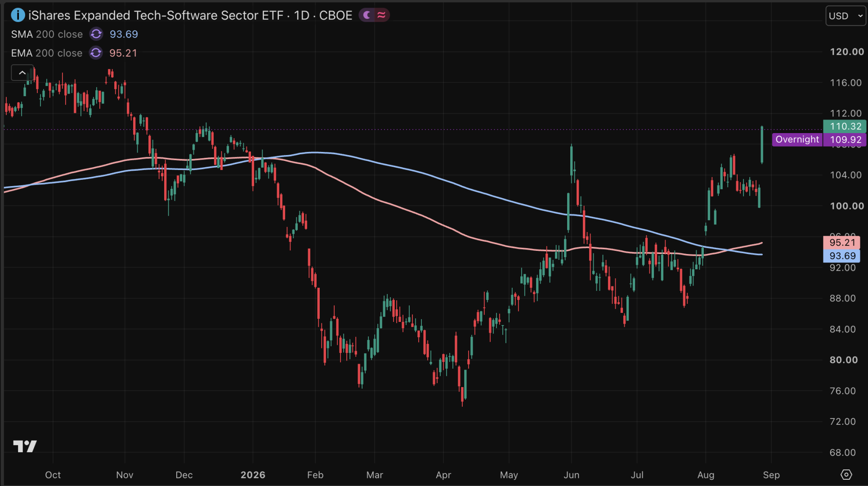Collapse the indicator legend with the chevron

22,73
